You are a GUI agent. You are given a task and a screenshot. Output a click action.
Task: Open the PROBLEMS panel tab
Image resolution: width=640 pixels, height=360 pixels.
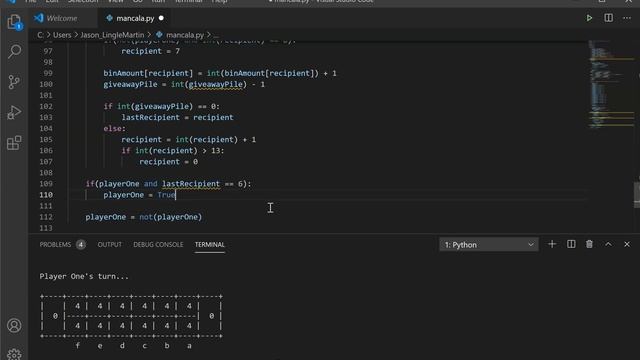(55, 244)
